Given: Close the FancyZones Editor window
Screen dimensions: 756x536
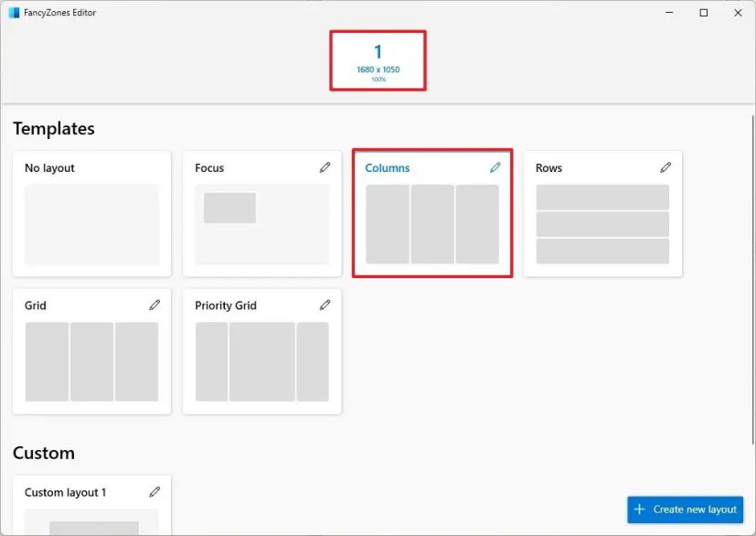Looking at the screenshot, I should click(738, 13).
